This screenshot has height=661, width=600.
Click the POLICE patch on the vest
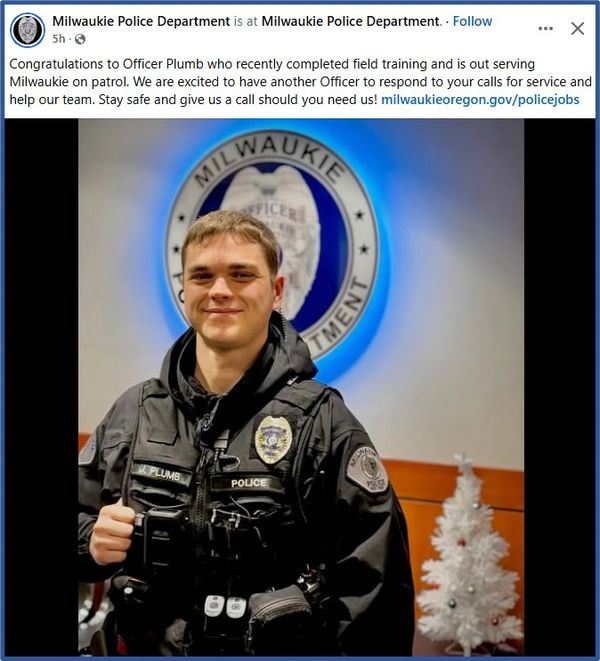248,483
